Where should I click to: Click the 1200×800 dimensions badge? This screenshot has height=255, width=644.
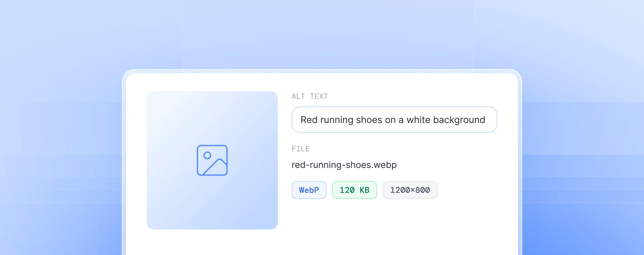point(410,190)
